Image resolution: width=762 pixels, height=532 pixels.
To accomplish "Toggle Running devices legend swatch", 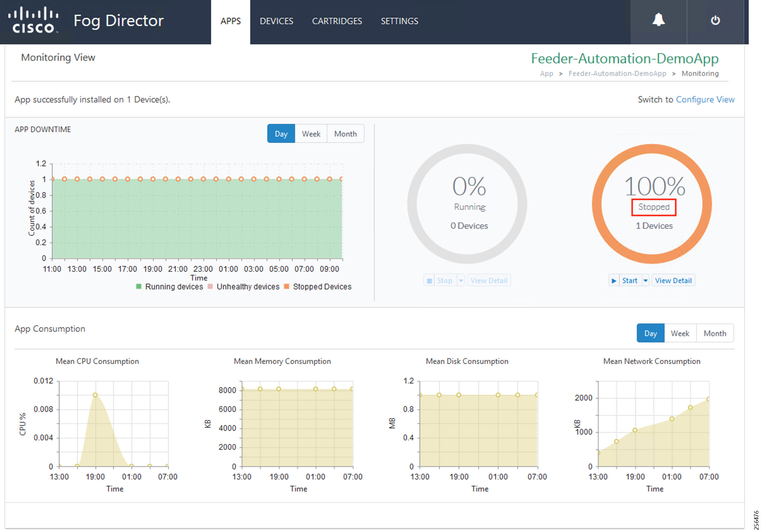I will coord(139,287).
